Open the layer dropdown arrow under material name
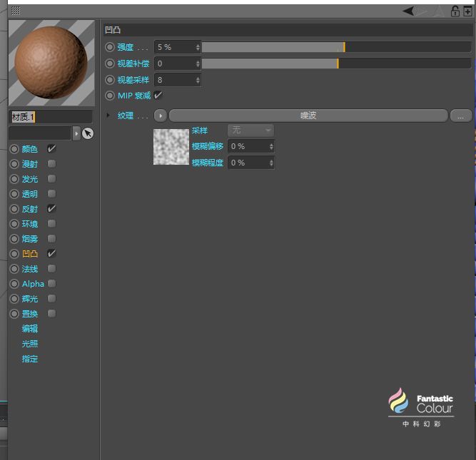The width and height of the screenshot is (476, 460). point(76,133)
